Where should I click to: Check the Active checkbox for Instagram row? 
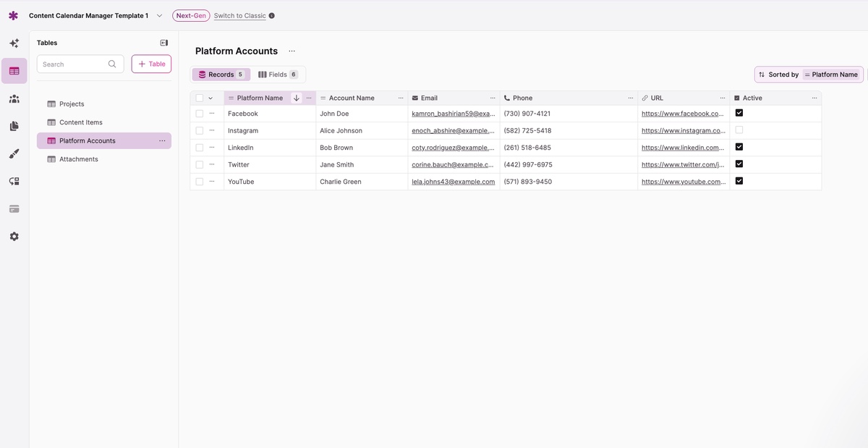739,130
